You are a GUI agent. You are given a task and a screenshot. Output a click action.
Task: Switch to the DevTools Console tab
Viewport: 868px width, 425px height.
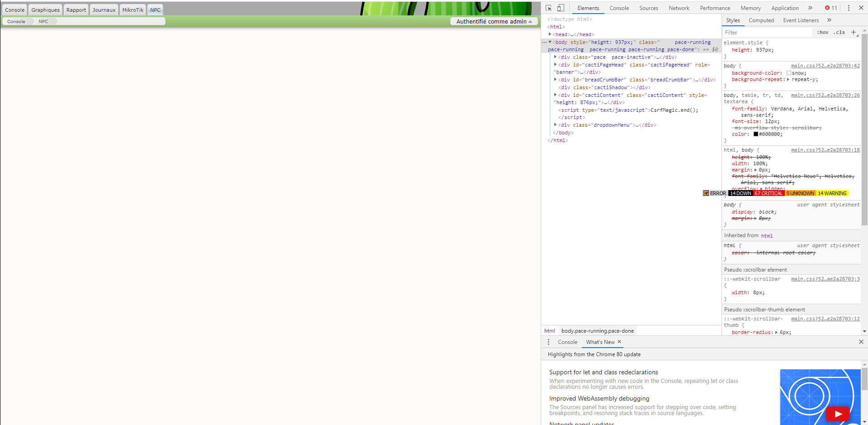pyautogui.click(x=619, y=8)
